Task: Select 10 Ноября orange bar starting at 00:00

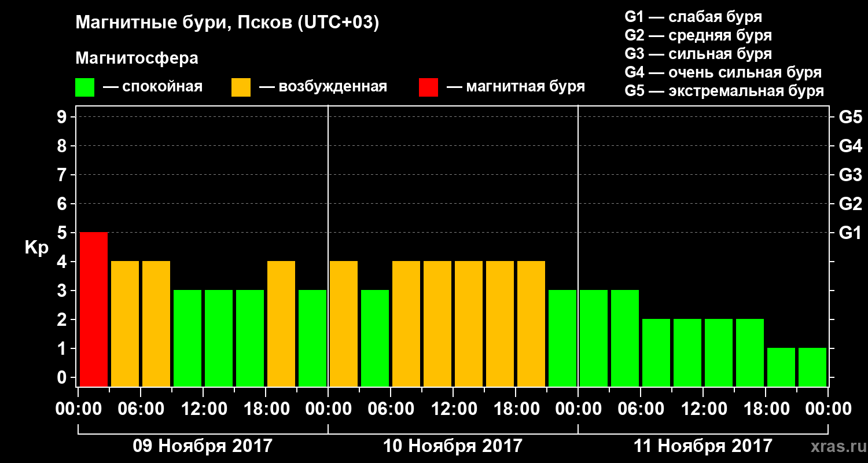Action: click(x=344, y=324)
